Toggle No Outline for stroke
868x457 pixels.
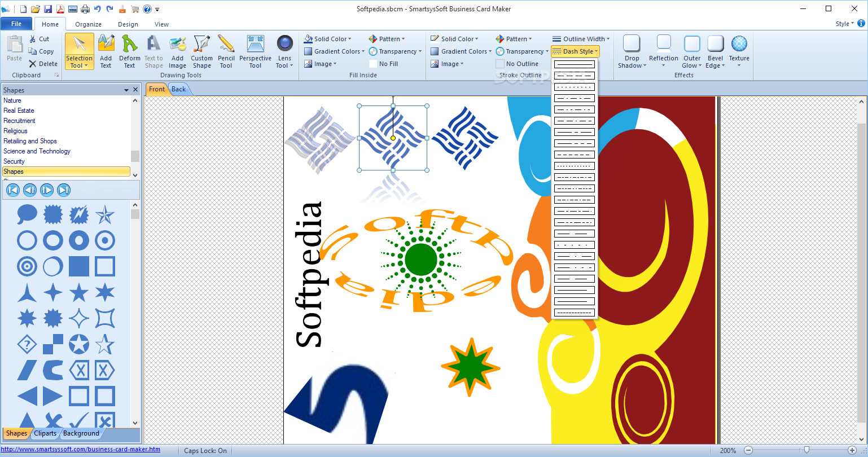click(517, 64)
